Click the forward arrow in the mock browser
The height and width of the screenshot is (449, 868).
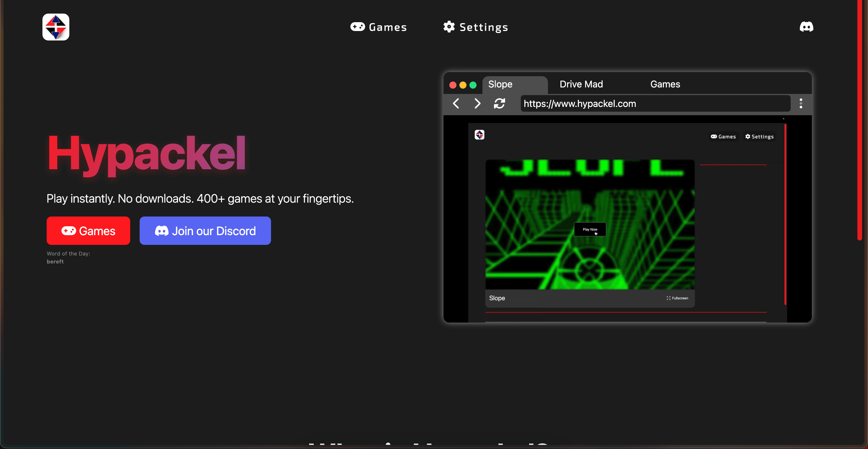477,103
